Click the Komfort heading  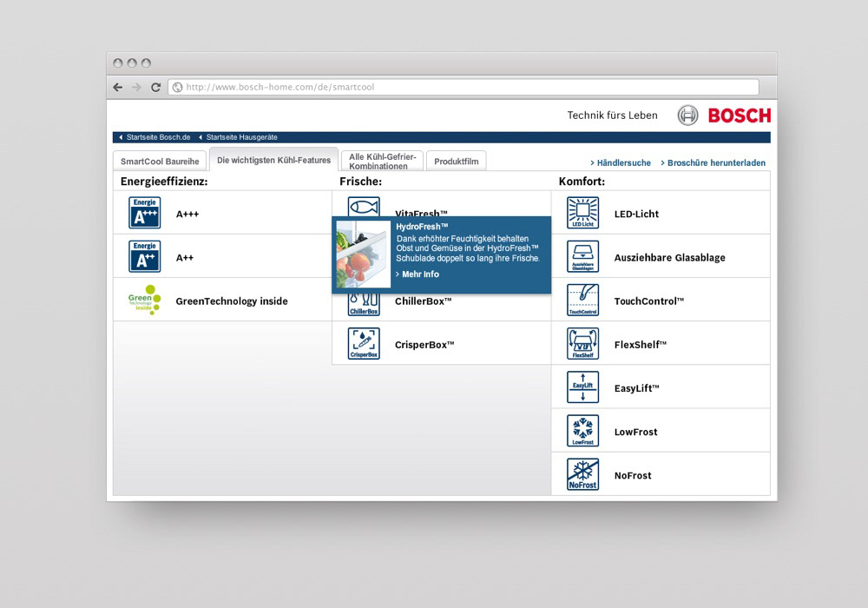pos(582,182)
